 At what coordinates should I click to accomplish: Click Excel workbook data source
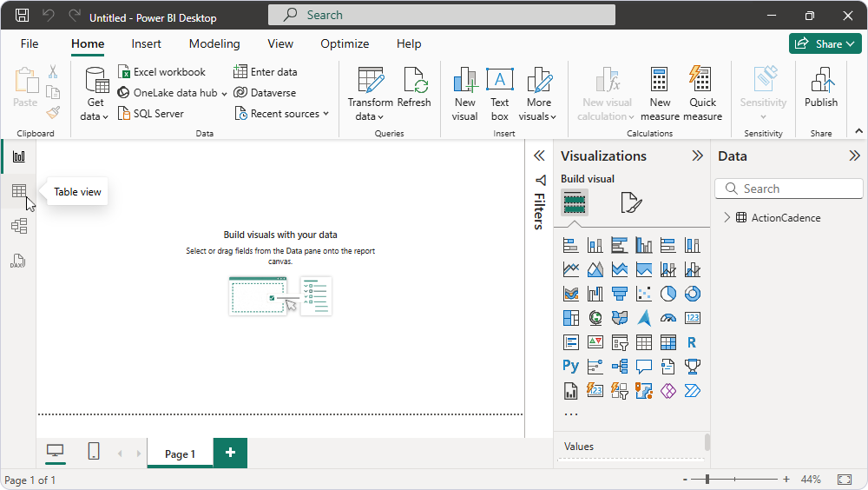[161, 72]
